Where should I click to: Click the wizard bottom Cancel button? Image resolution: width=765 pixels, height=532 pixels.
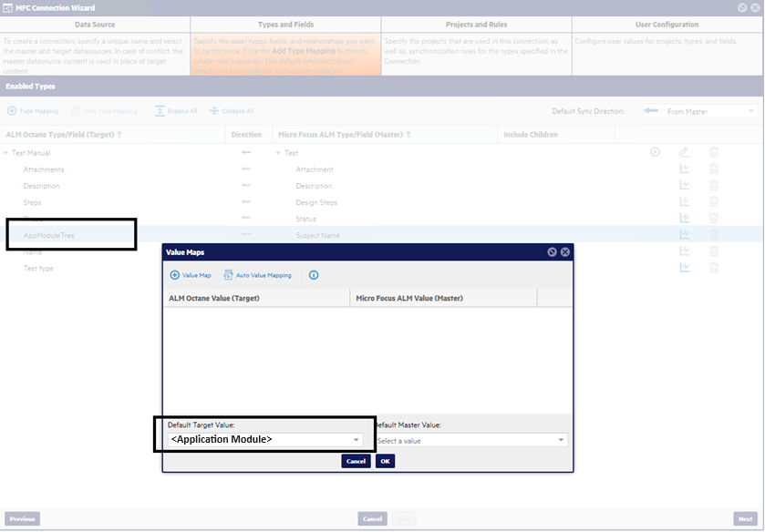point(372,519)
